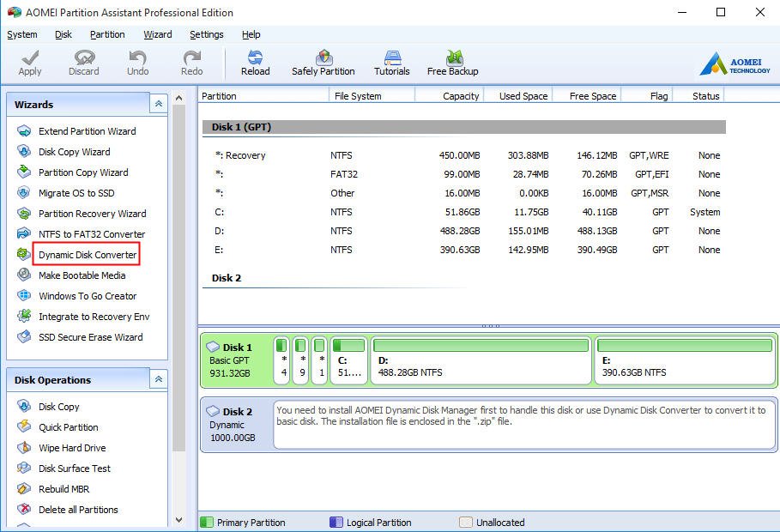Screen dimensions: 780x532
Task: Select C: block in disk map
Action: [x=348, y=360]
